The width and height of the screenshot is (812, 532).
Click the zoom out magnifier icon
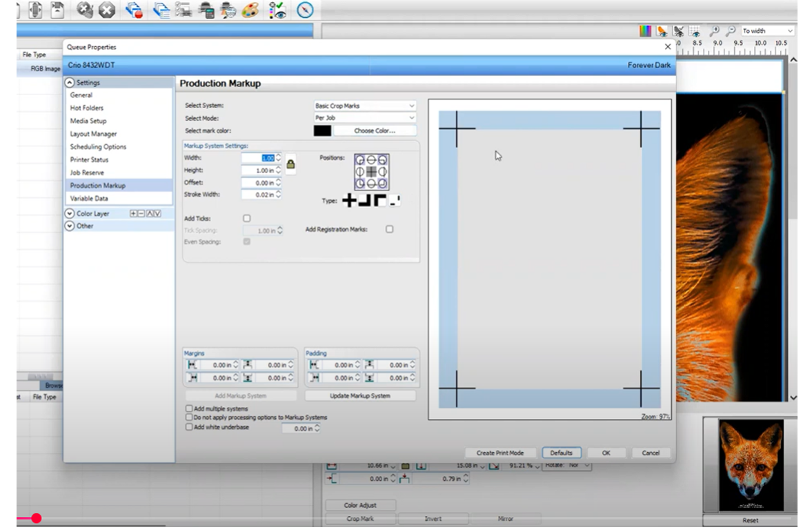point(730,31)
